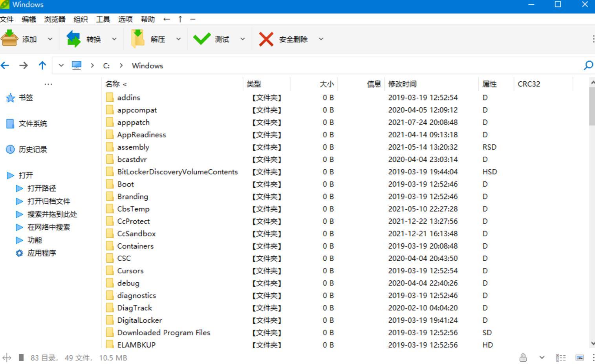The height and width of the screenshot is (364, 595).
Task: Click the Test (测试) checkmark icon
Action: tap(202, 39)
